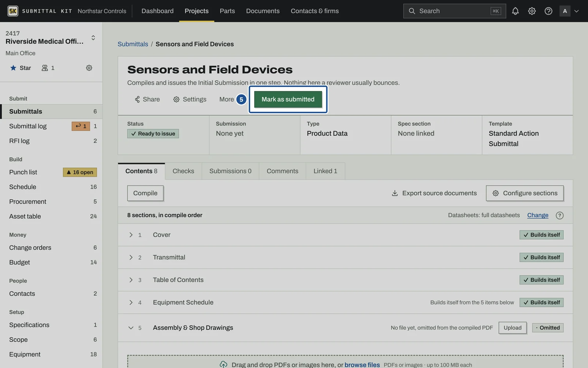Open global settings gear in top bar
This screenshot has height=368, width=588.
pyautogui.click(x=532, y=11)
